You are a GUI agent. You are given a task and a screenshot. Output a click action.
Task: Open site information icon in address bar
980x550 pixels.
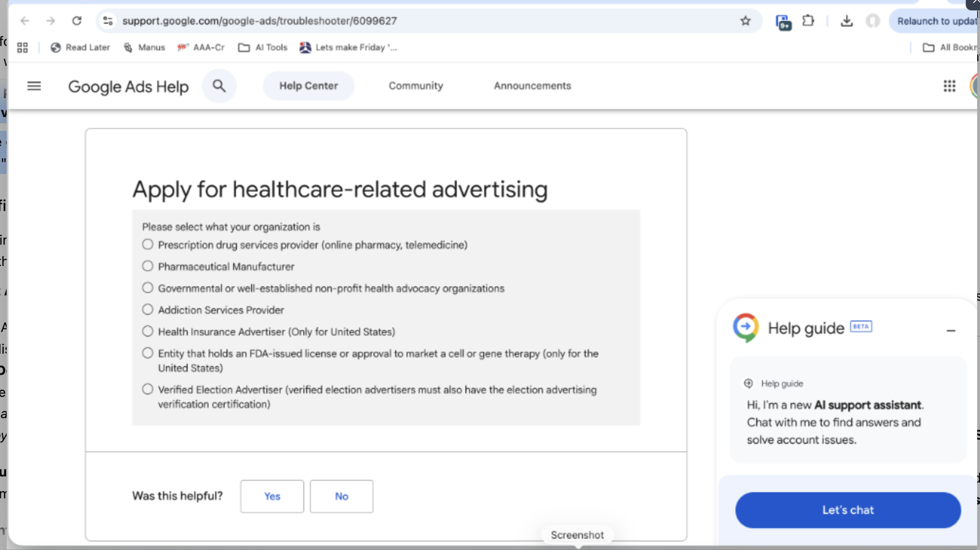[108, 21]
